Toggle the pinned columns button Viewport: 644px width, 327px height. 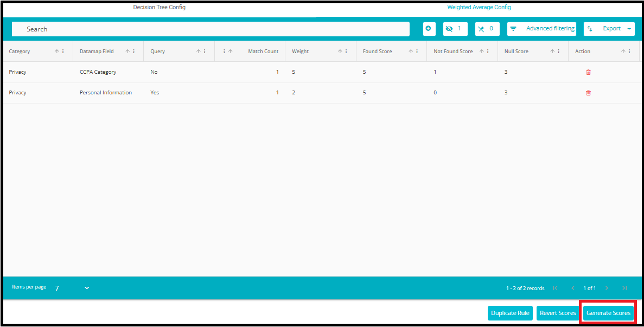tap(487, 29)
